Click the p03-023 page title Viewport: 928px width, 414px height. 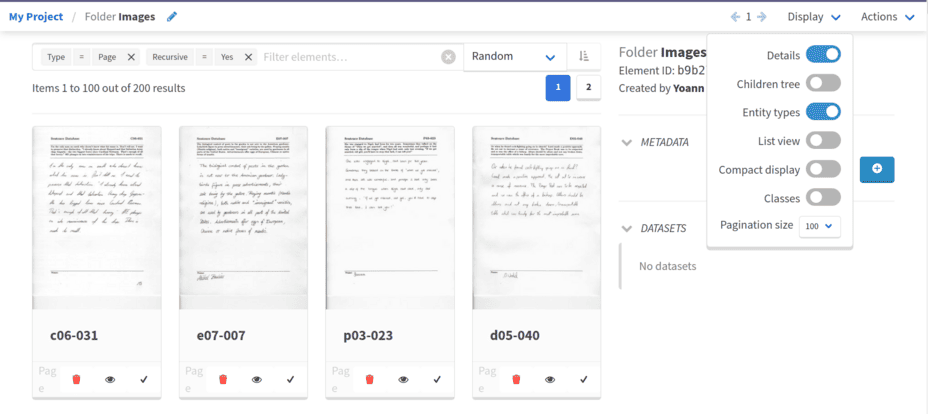(x=368, y=336)
